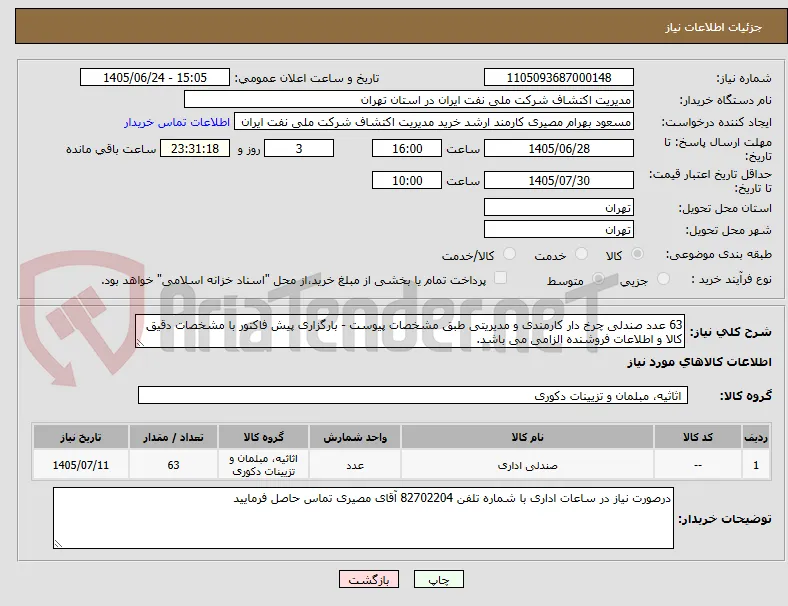788x606 pixels.
Task: Click the response deadline date 1405/06/28
Action: (559, 148)
